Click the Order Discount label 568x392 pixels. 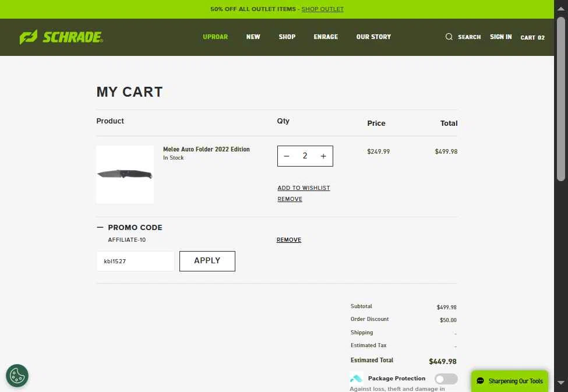369,319
